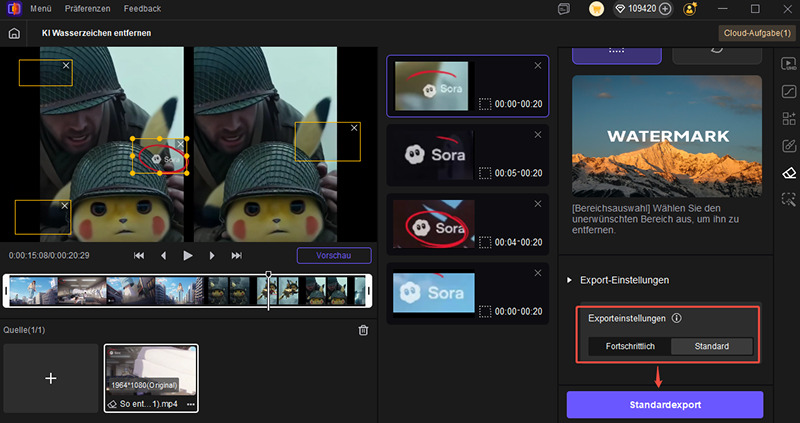Step back one frame

pyautogui.click(x=163, y=256)
